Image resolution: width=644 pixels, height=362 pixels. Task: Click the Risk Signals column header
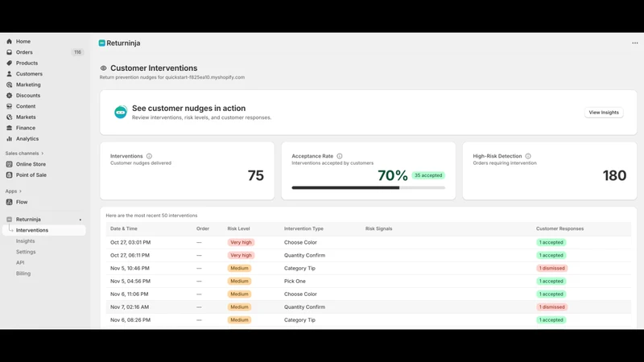pyautogui.click(x=378, y=228)
